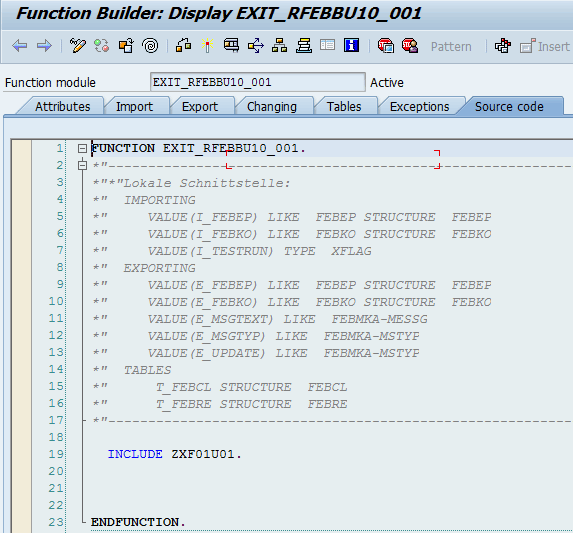Image resolution: width=573 pixels, height=533 pixels.
Task: Click the Function module name field
Action: coord(258,82)
